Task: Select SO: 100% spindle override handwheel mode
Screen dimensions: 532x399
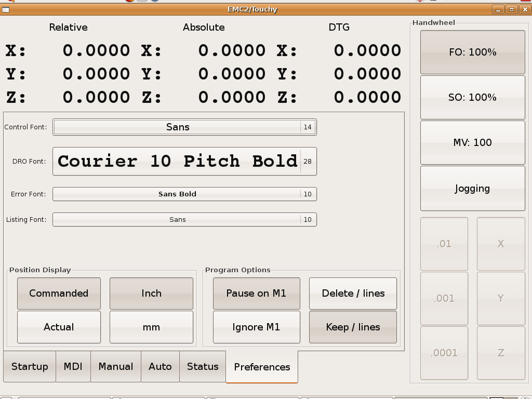Action: point(473,97)
